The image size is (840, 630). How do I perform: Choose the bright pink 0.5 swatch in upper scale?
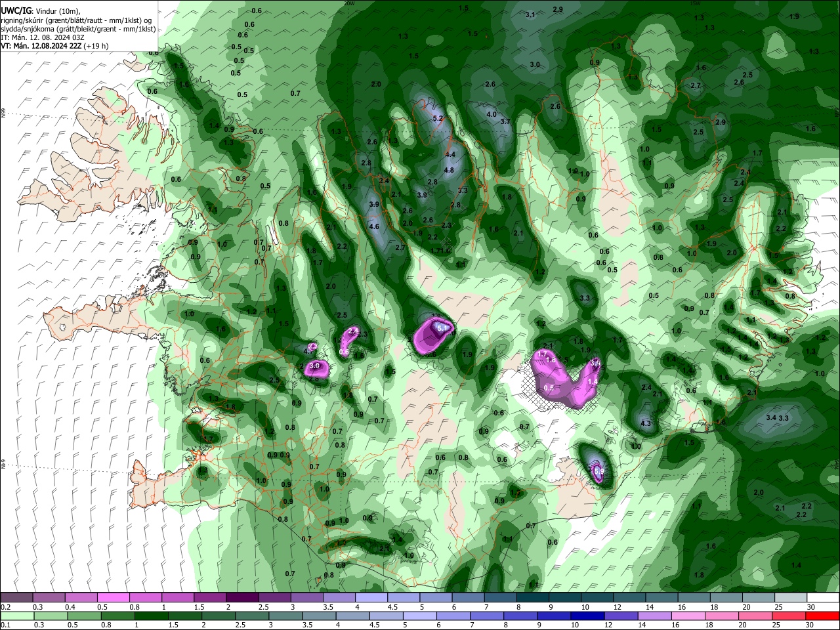(113, 598)
